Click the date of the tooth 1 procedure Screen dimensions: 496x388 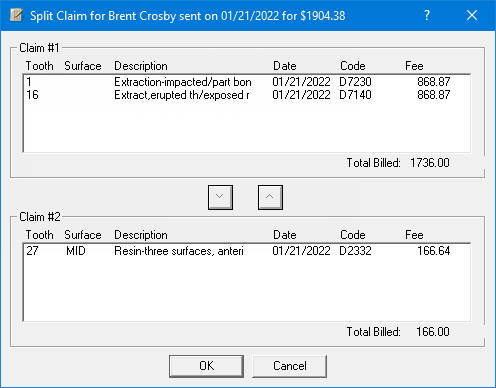pyautogui.click(x=301, y=82)
